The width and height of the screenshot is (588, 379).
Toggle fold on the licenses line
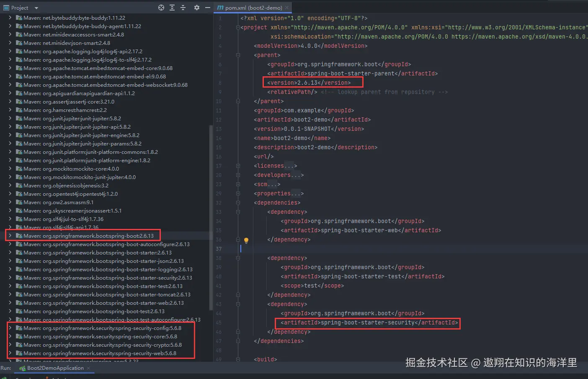pos(238,166)
